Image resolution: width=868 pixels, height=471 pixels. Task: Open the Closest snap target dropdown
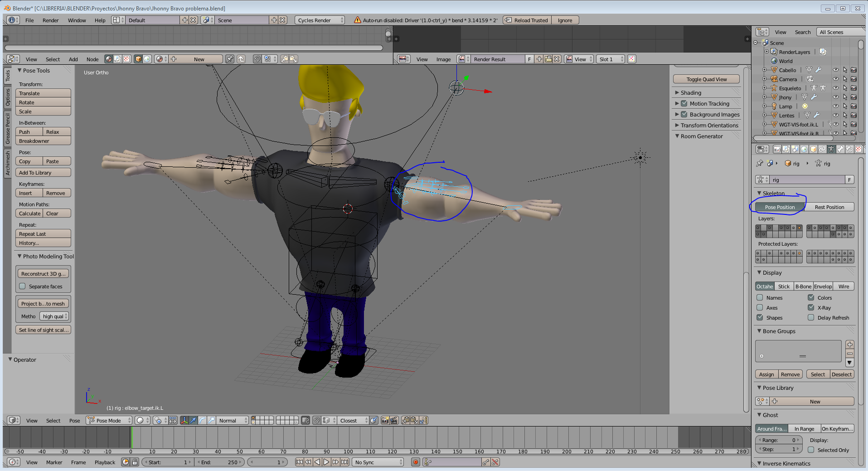[x=353, y=420]
